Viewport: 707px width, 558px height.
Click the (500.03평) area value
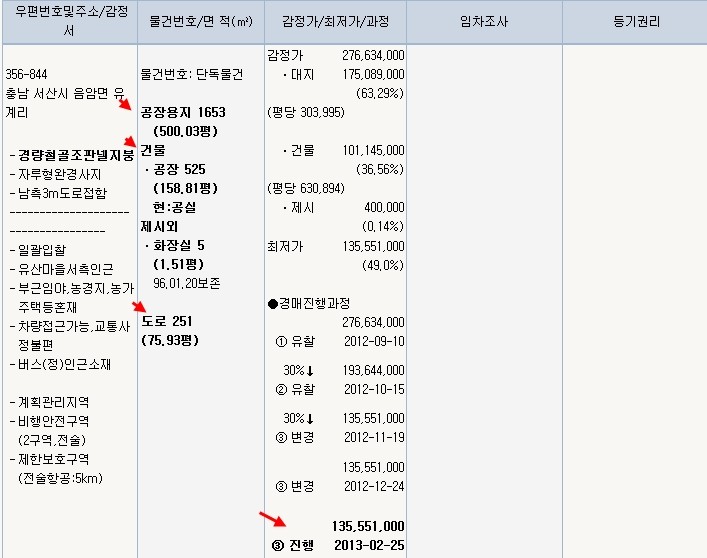pos(186,131)
